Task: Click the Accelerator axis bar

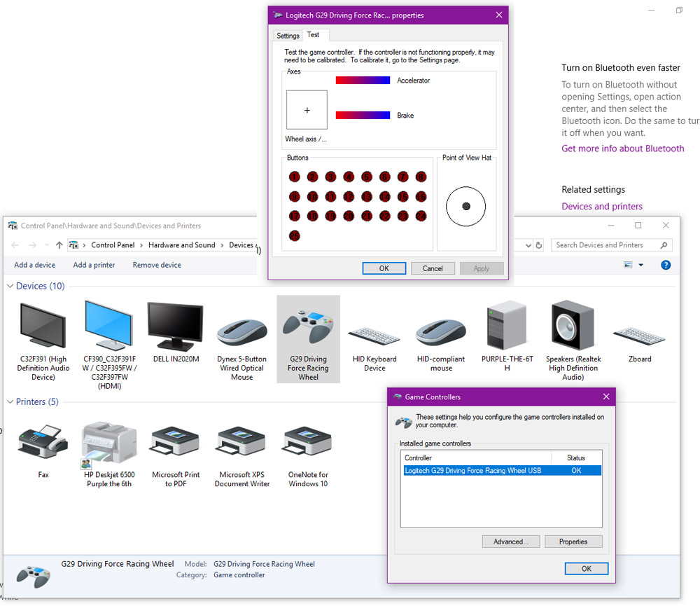Action: click(363, 81)
